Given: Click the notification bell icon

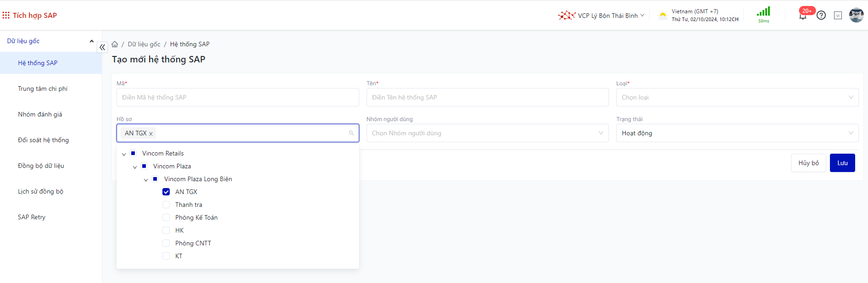Looking at the screenshot, I should 802,16.
